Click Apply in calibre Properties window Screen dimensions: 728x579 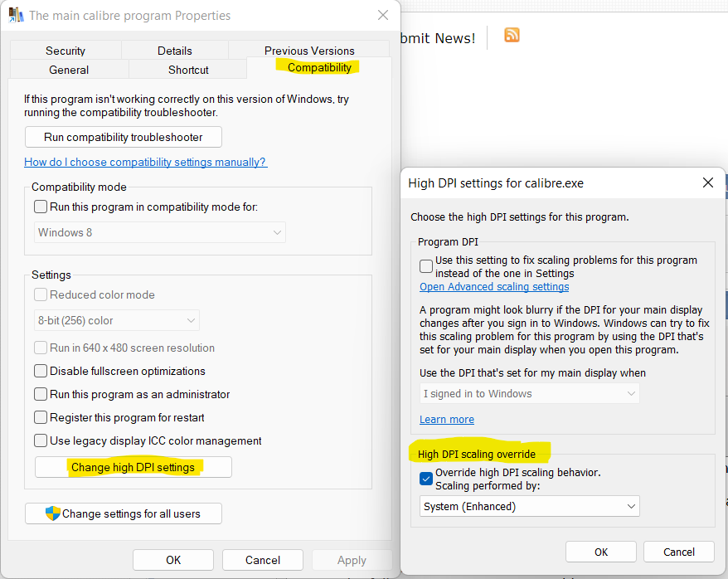tap(352, 560)
